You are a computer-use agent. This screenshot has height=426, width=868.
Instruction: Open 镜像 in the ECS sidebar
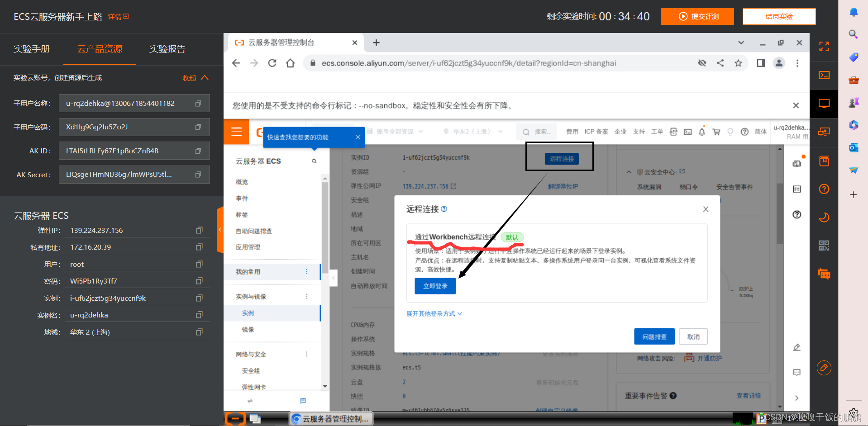248,329
